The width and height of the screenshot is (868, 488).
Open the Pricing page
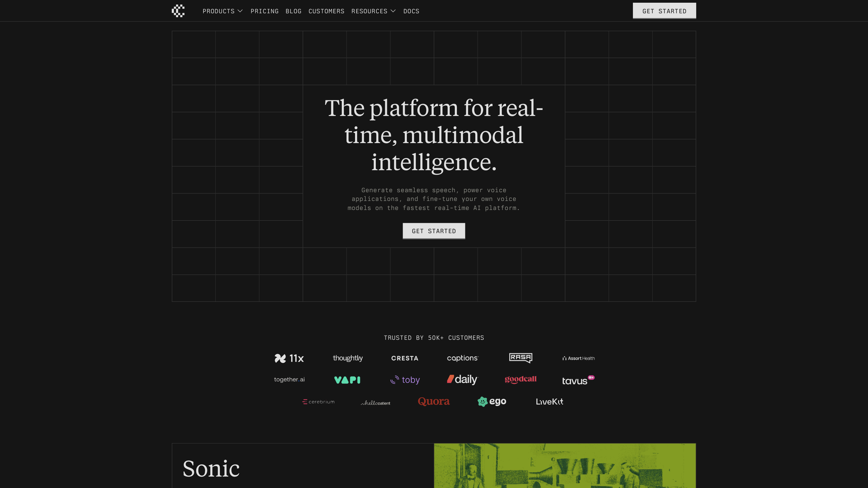click(x=265, y=11)
